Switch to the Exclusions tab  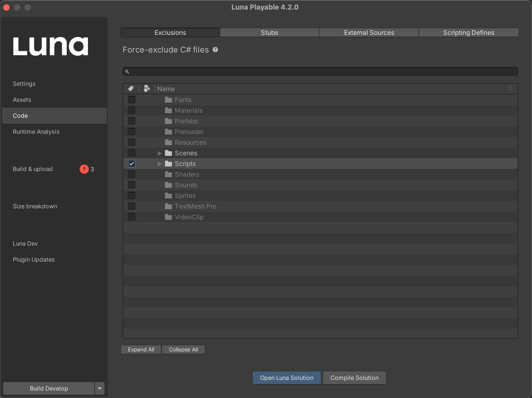170,33
